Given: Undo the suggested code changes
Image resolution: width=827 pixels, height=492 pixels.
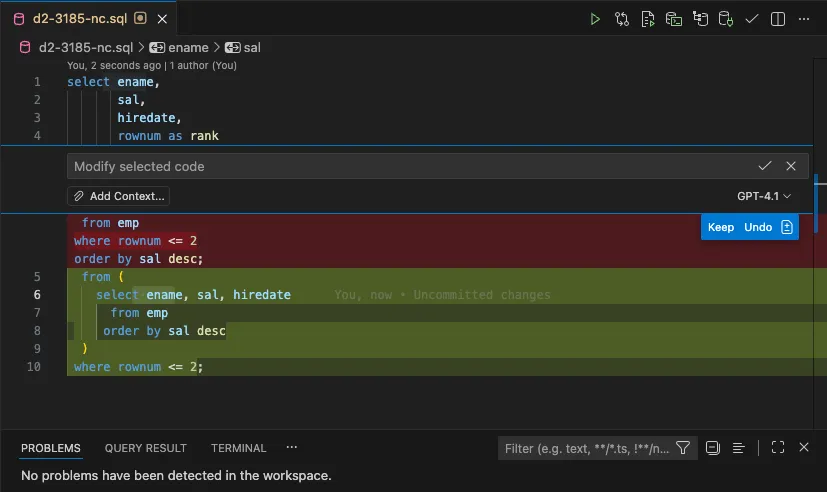Looking at the screenshot, I should (x=758, y=227).
